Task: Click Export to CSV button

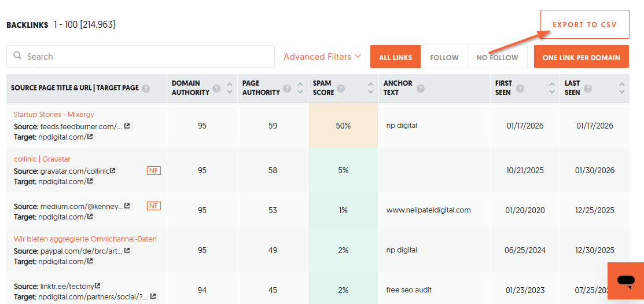Action: click(x=584, y=25)
